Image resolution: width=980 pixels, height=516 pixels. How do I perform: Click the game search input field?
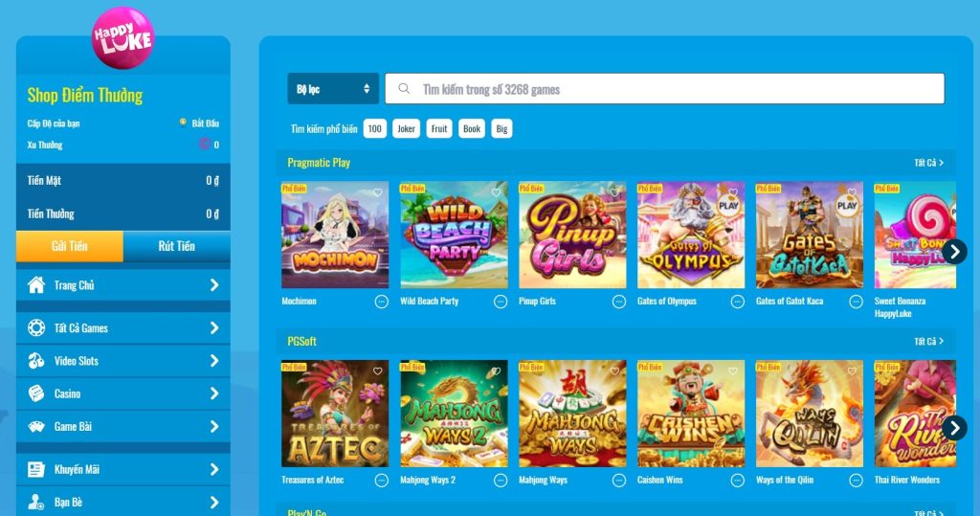[x=664, y=89]
